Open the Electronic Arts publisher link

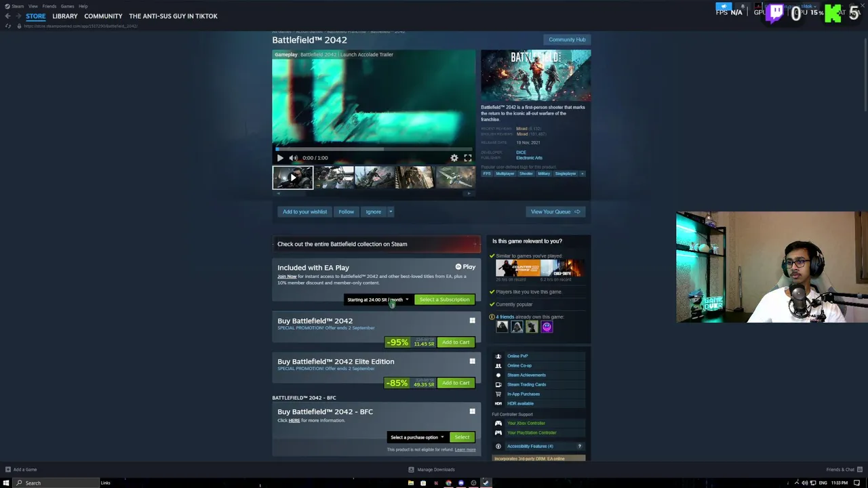(529, 158)
